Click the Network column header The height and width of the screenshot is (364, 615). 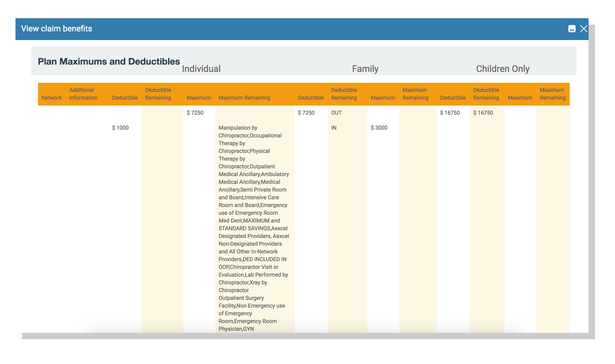tap(51, 98)
